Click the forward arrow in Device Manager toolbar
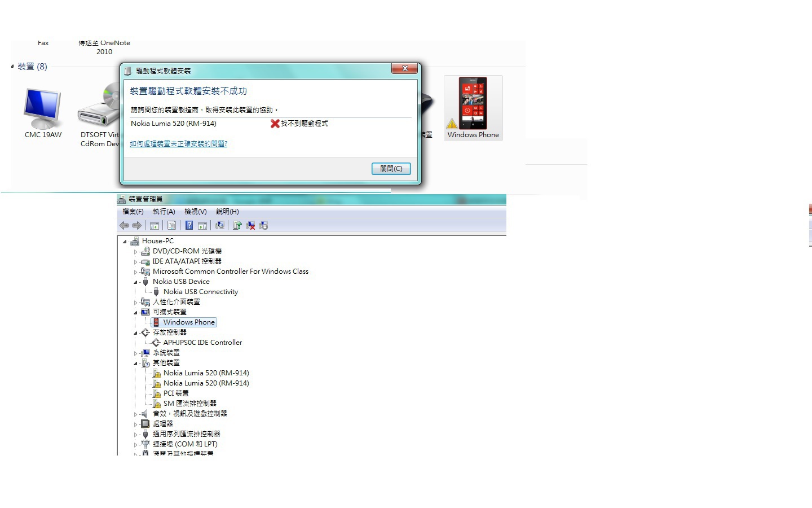The image size is (812, 508). pyautogui.click(x=136, y=225)
